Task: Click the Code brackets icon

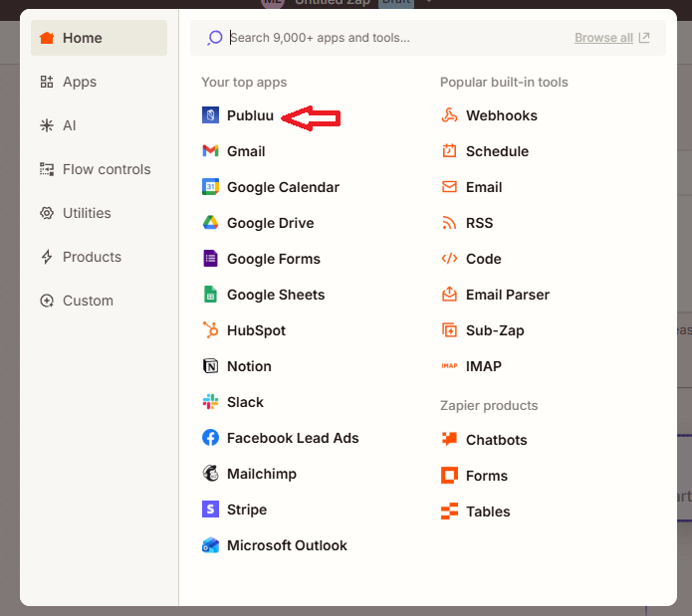Action: 449,259
